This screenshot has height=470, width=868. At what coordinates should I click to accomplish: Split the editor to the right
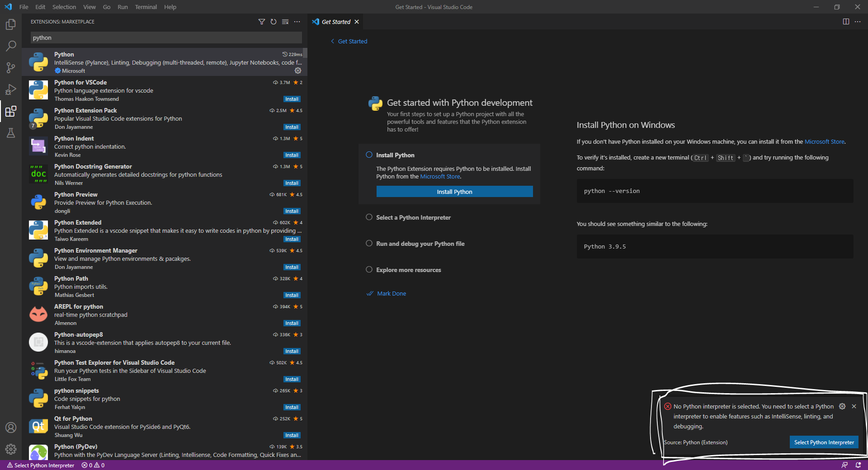846,22
